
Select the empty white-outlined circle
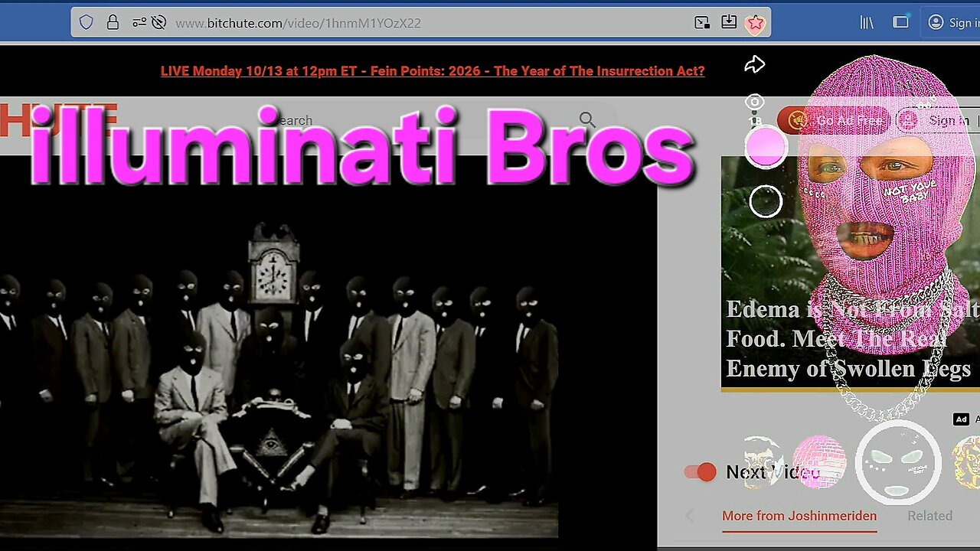[766, 202]
